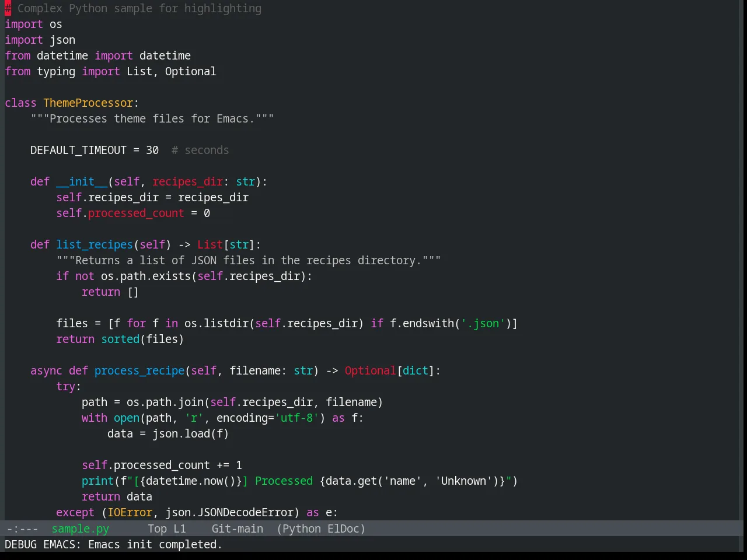Click 'return data' statement
The image size is (747, 560).
tap(117, 496)
